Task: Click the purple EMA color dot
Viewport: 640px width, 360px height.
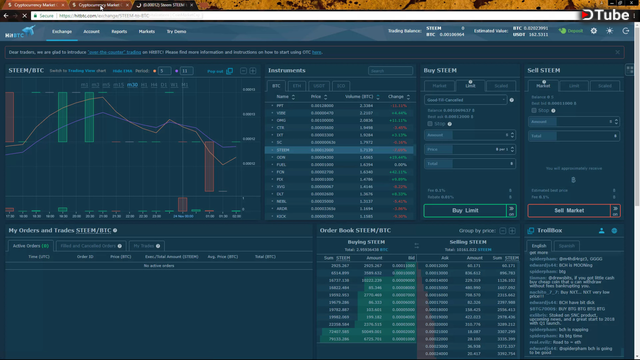Action: click(176, 71)
